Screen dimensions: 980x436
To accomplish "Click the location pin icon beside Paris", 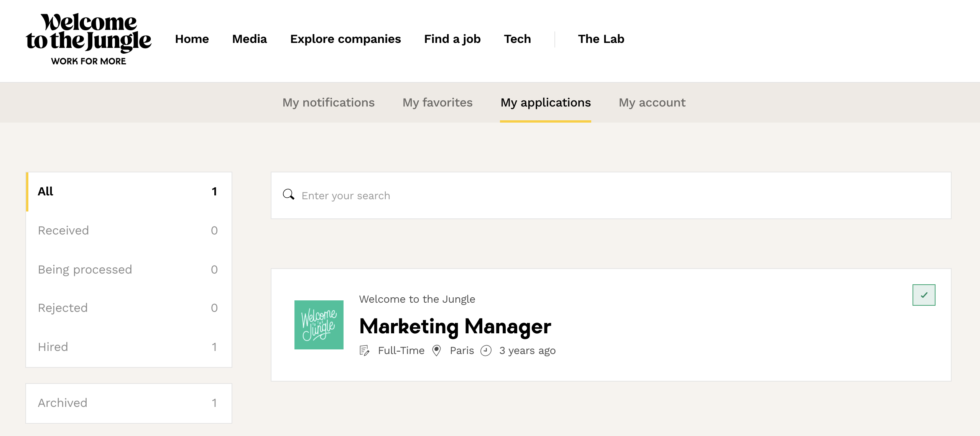I will pyautogui.click(x=436, y=351).
